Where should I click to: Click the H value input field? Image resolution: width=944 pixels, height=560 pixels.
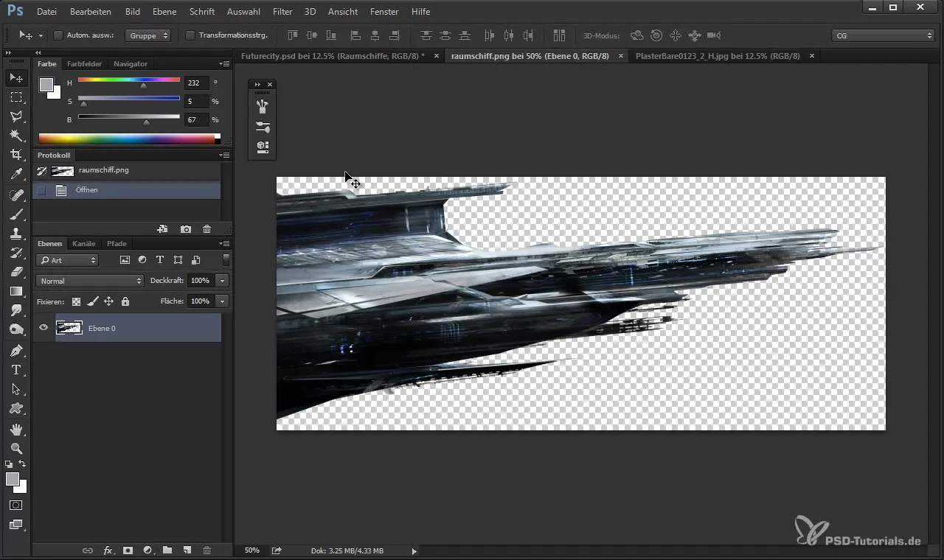tap(197, 83)
